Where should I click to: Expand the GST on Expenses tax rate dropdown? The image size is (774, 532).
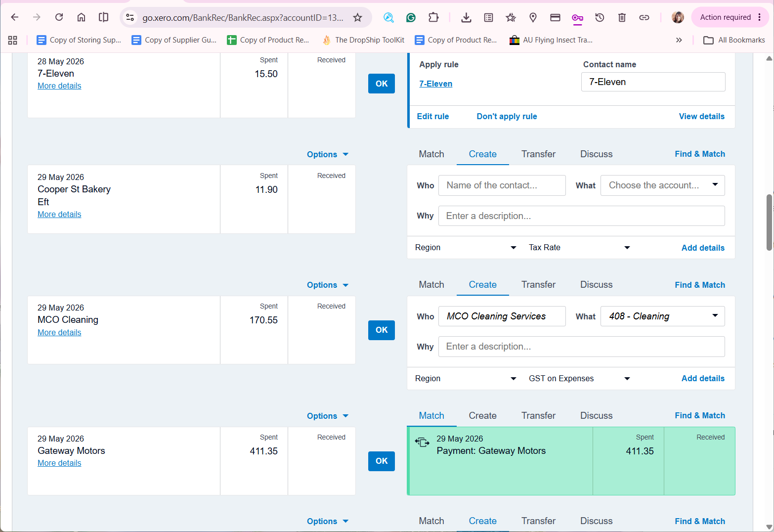579,378
